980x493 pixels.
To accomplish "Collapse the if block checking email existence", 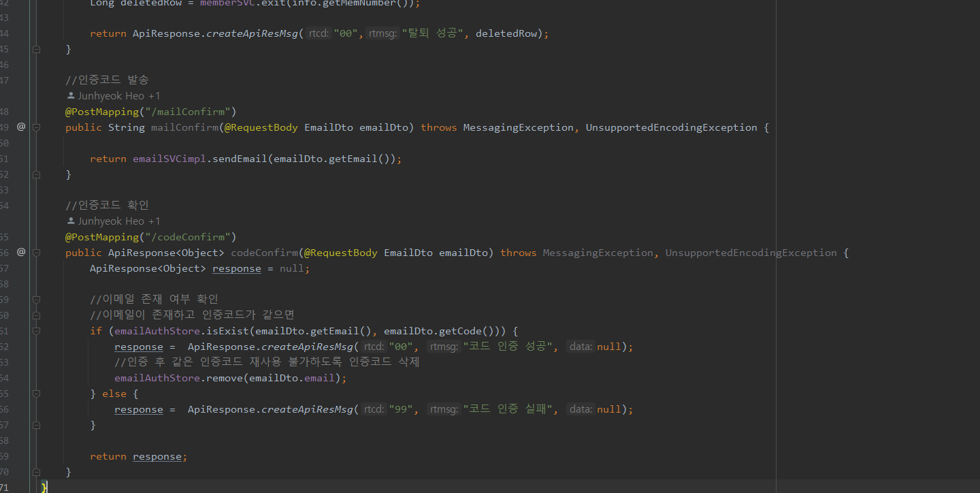I will pos(36,330).
